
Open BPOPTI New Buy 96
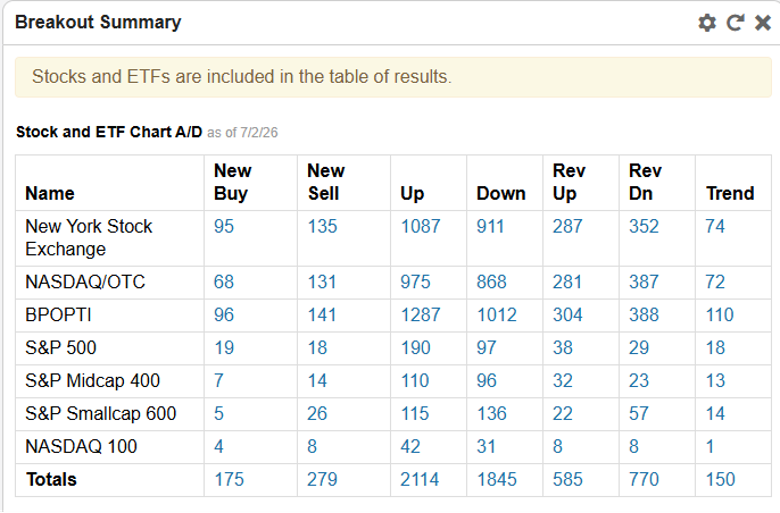(x=224, y=315)
